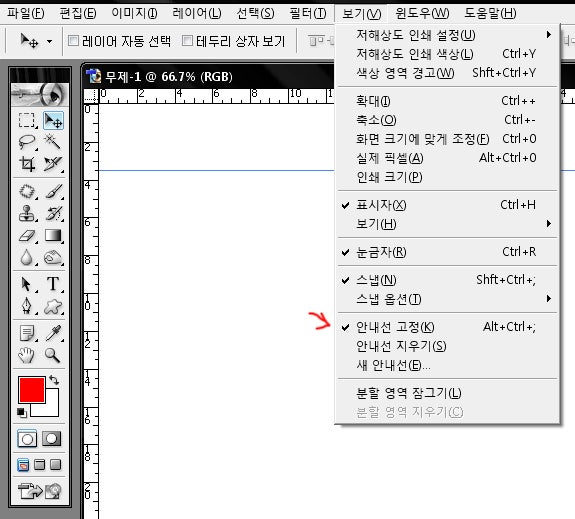Uncheck 안내선 고정(K) lock guides
This screenshot has height=519, width=575.
click(447, 327)
